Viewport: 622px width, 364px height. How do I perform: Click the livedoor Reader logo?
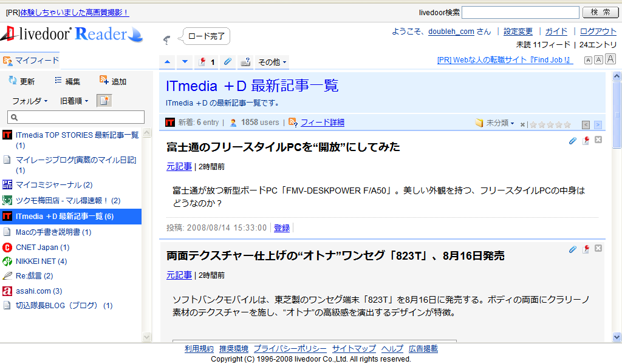coord(72,34)
